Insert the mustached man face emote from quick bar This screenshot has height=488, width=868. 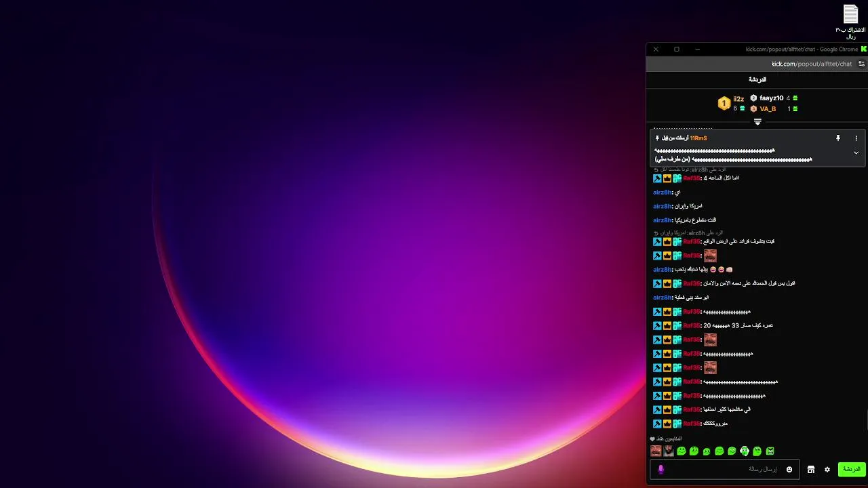click(x=656, y=451)
